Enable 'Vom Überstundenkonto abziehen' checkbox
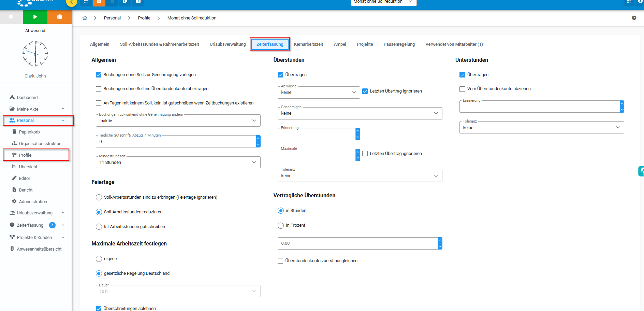644x311 pixels. coord(463,89)
